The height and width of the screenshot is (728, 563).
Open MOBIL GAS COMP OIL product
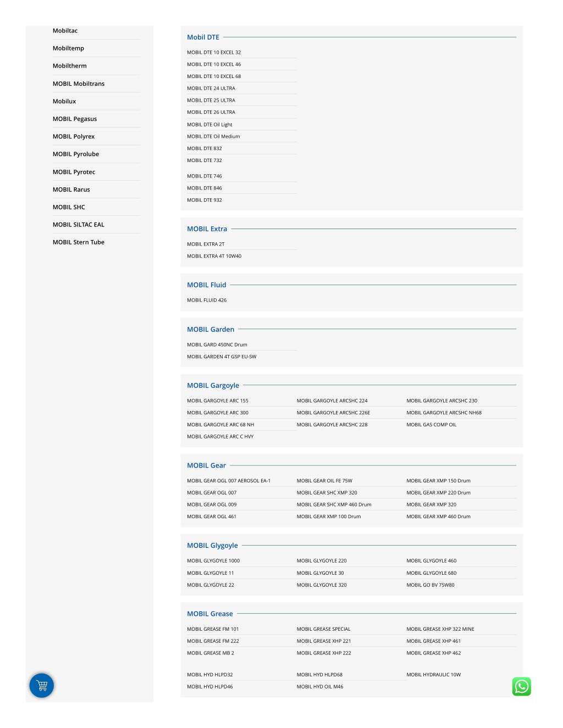[x=432, y=425]
